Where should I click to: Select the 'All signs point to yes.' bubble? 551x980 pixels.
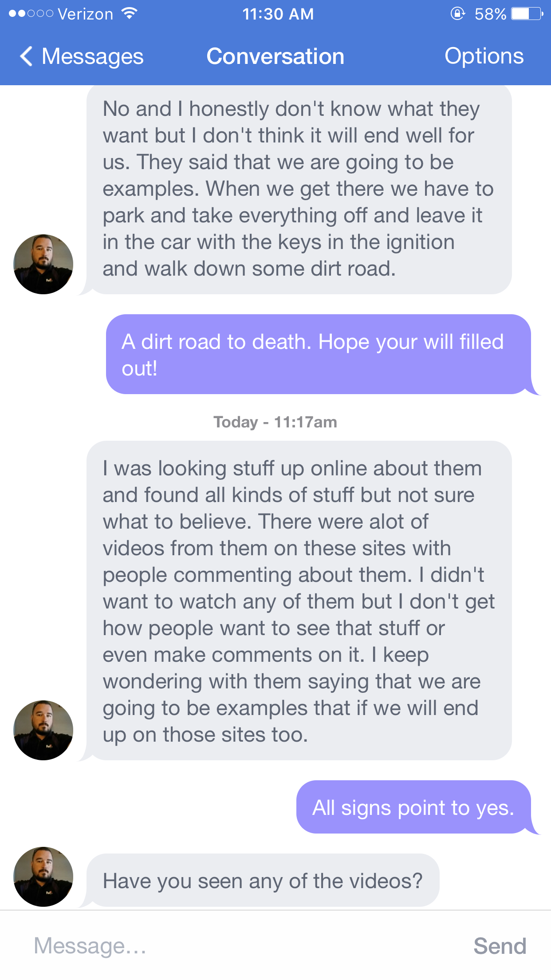pos(413,807)
